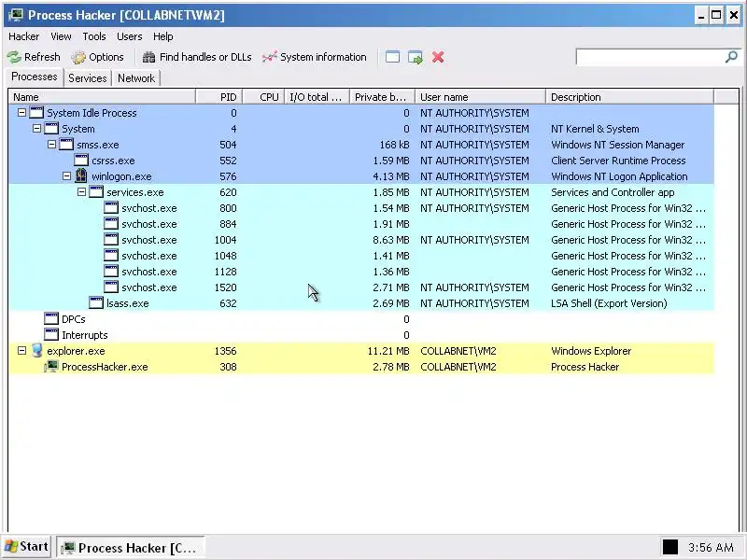Click LSA Shell (Export Version) description
Viewport: 747px width, 560px height.
tap(609, 303)
